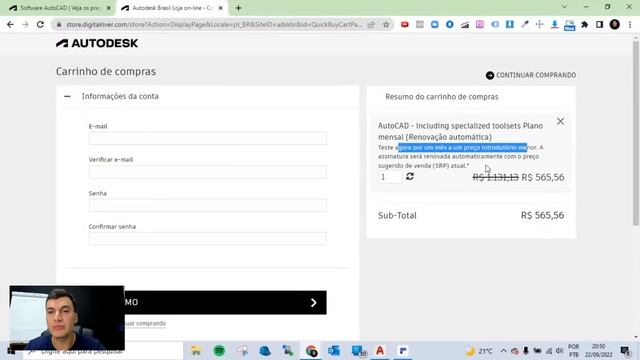Image resolution: width=640 pixels, height=360 pixels.
Task: Click the Carrinho de compras heading
Action: (106, 71)
